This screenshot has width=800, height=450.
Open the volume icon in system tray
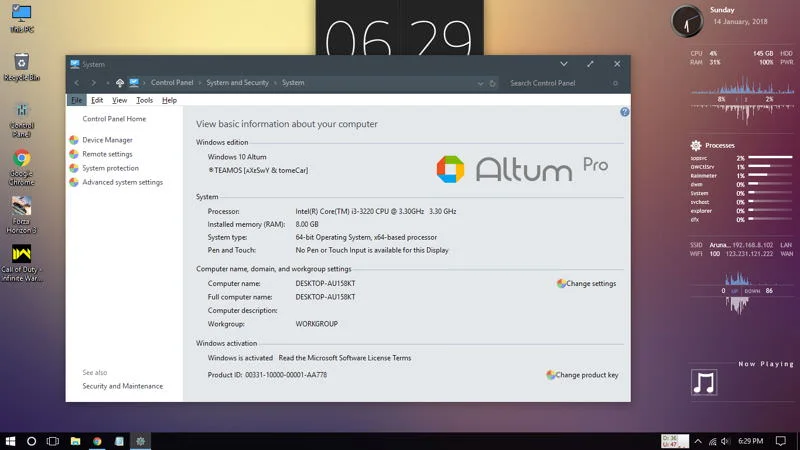coord(725,441)
